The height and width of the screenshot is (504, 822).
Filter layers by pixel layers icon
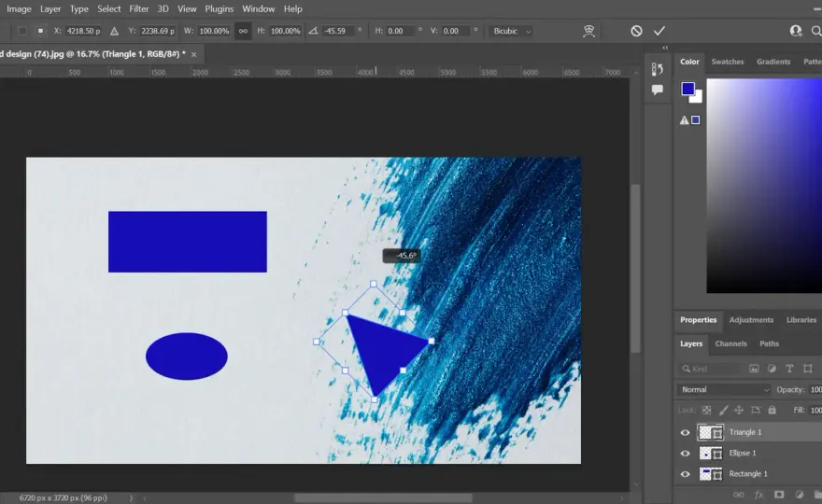(x=754, y=369)
